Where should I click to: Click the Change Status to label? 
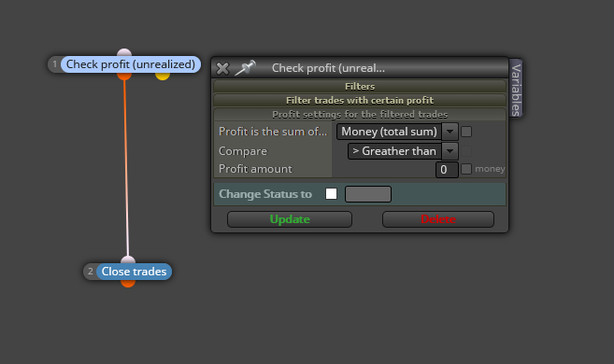coord(265,194)
